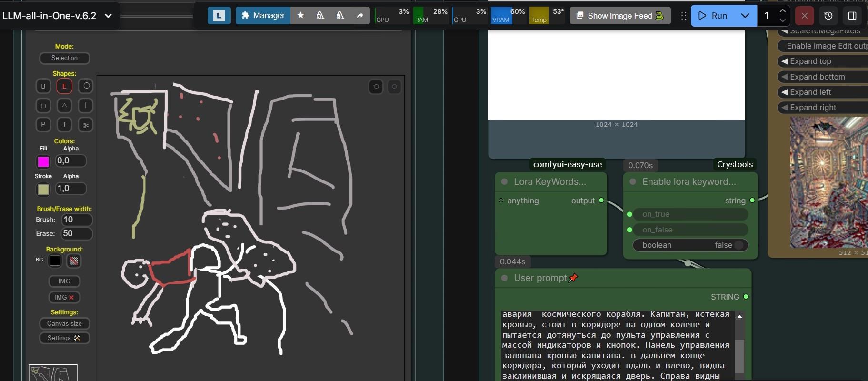Click the star favorite icon in toolbar
This screenshot has width=868, height=381.
[x=300, y=16]
